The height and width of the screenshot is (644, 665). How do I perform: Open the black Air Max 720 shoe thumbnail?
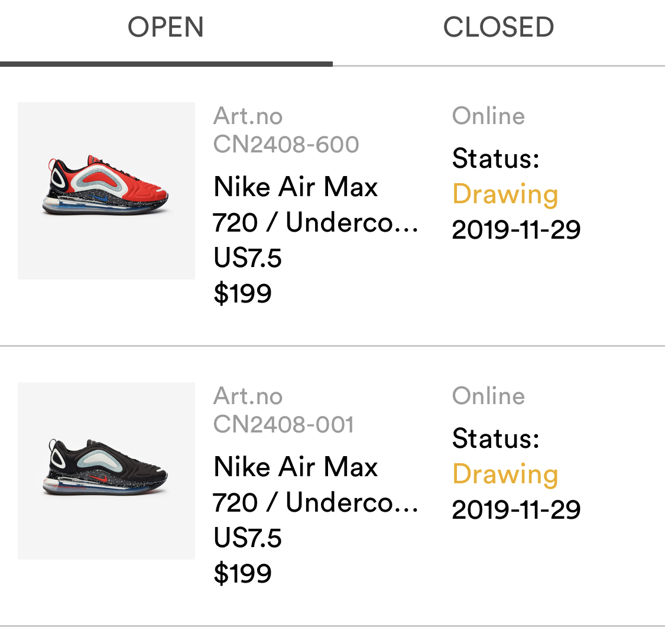106,470
